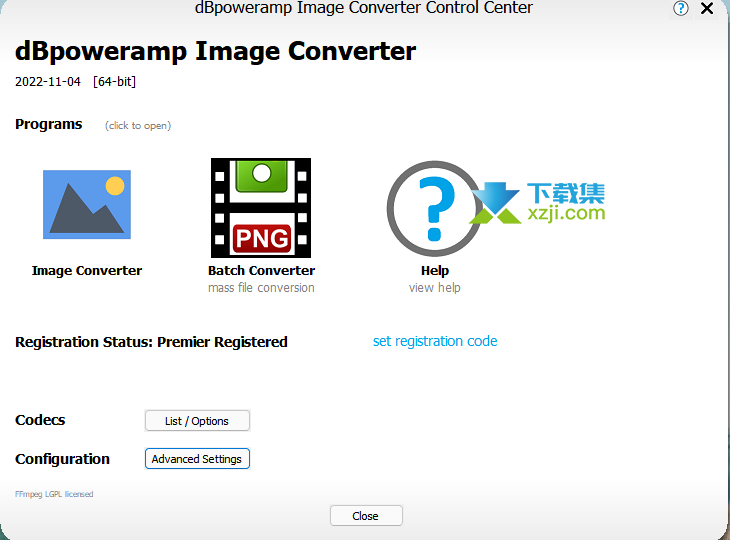
Task: Click the 'view help' subtitle
Action: coord(434,288)
